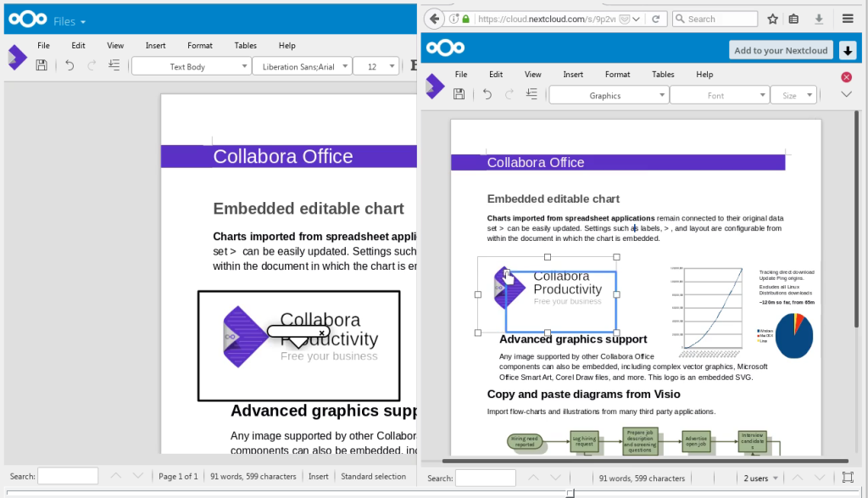868x498 pixels.
Task: Reload the page in Firefox
Action: [x=656, y=19]
